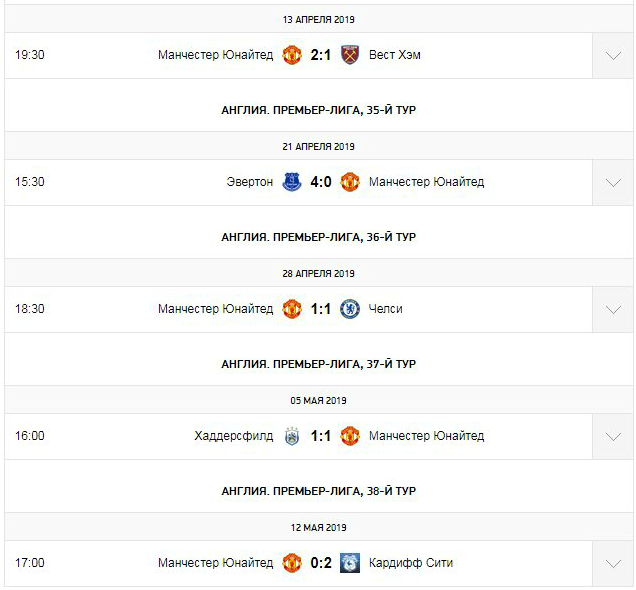Expand the Huddersfield match details
Viewport: 636px width, 590px height.
tap(613, 437)
